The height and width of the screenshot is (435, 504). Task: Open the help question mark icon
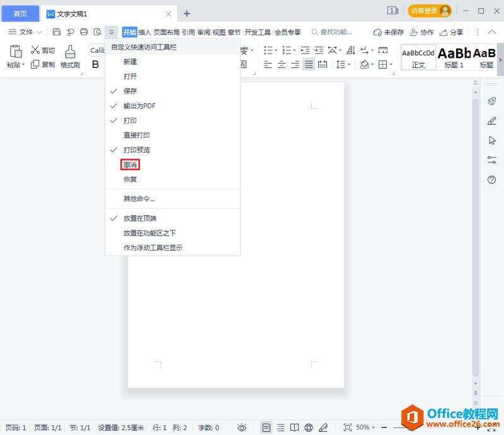point(492,179)
